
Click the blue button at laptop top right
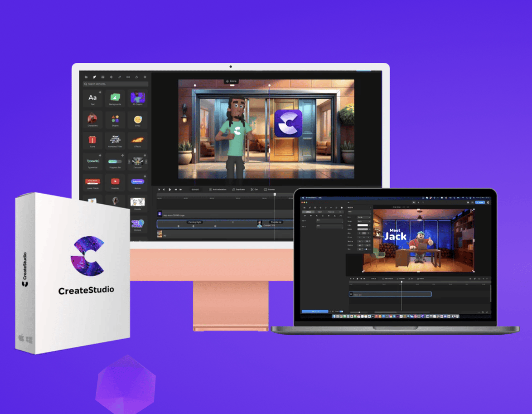[x=480, y=202]
